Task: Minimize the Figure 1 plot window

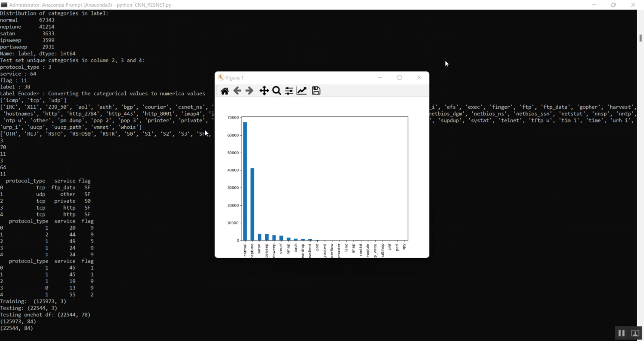Action: point(380,78)
